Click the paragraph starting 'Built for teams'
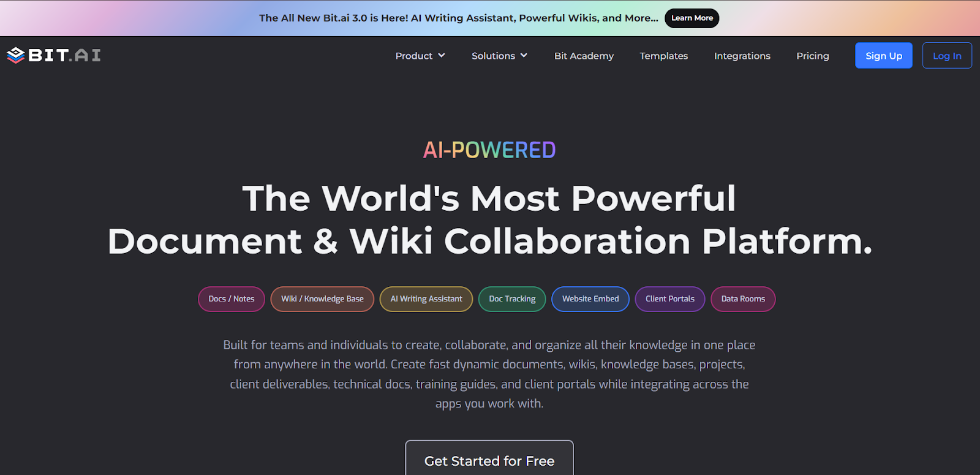The image size is (980, 475). point(489,374)
